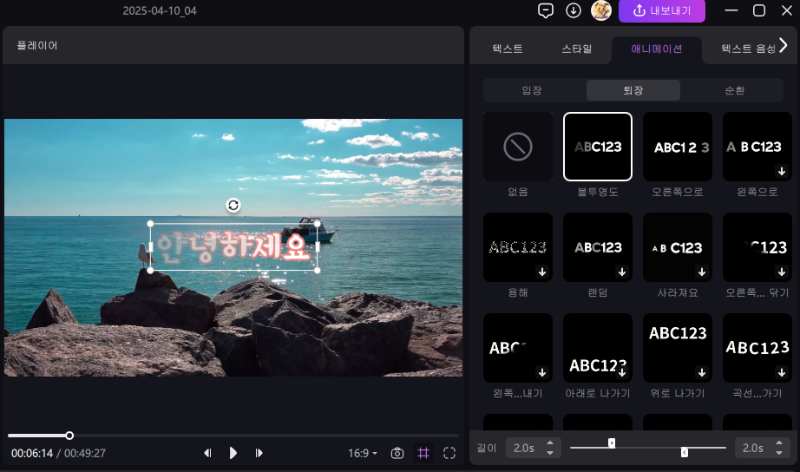
Task: Click the feedback message icon
Action: tap(546, 11)
